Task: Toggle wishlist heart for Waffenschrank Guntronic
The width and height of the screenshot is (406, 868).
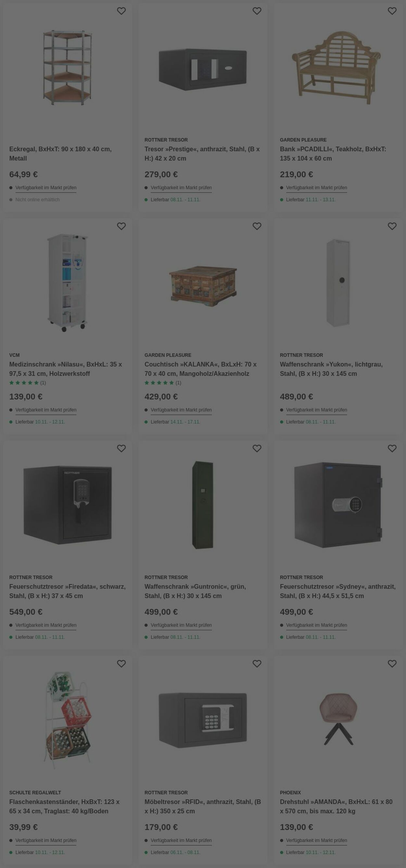Action: pyautogui.click(x=257, y=448)
